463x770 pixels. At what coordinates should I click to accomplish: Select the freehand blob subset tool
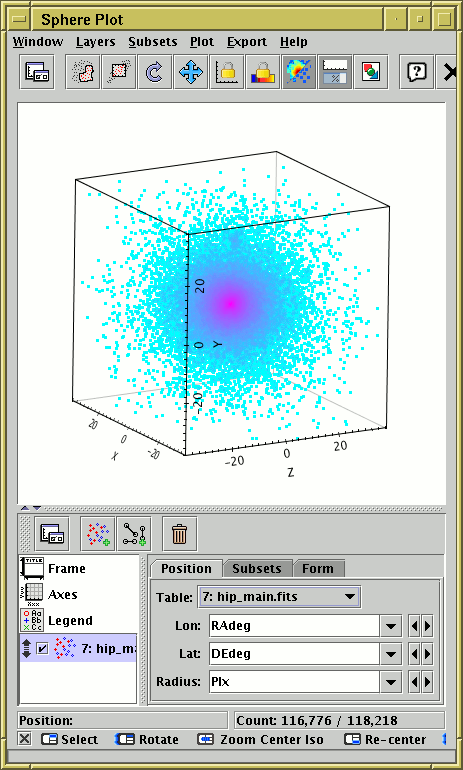(x=83, y=72)
